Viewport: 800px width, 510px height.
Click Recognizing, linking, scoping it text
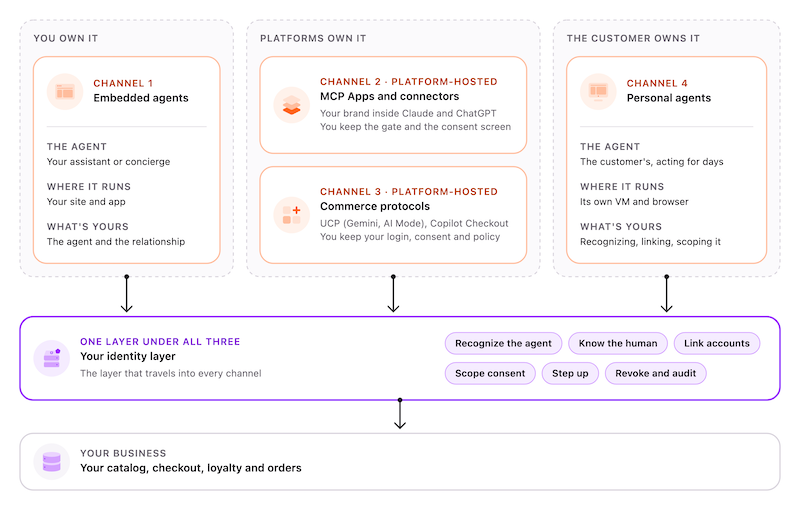pyautogui.click(x=651, y=242)
